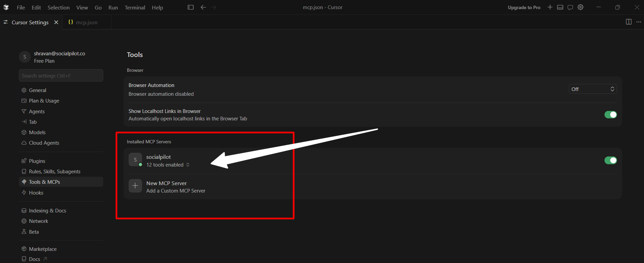Open Agents settings section

click(61, 111)
